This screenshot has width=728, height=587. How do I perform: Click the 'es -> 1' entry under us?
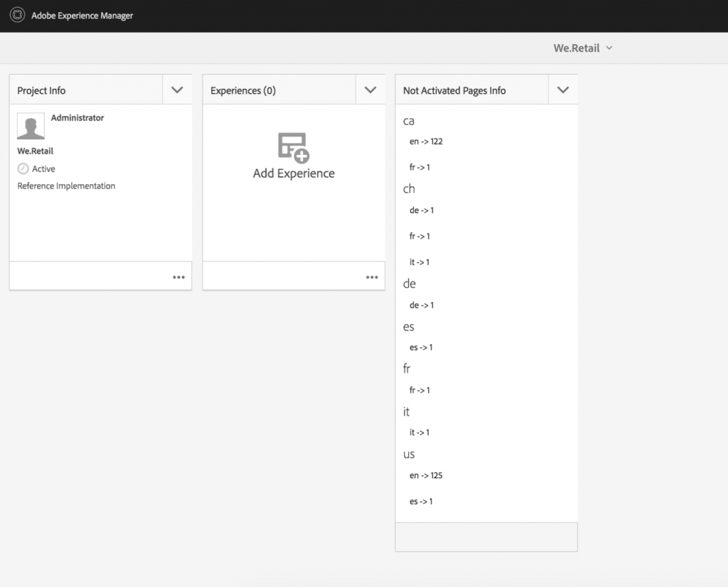click(421, 501)
